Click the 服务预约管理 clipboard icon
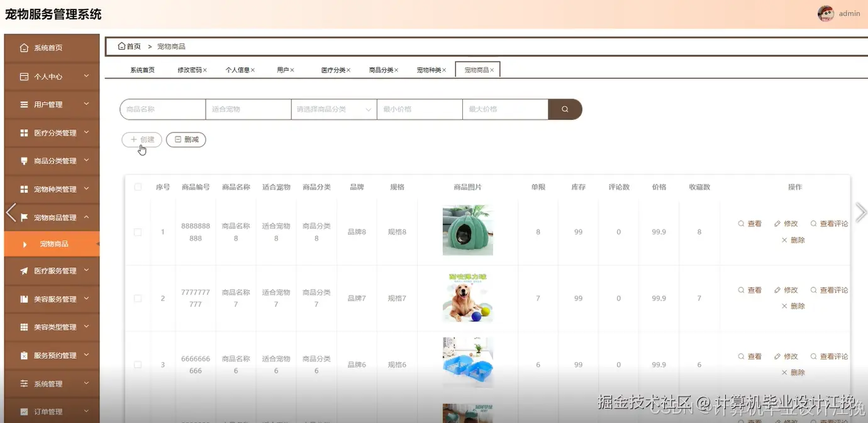This screenshot has width=868, height=423. coord(24,355)
